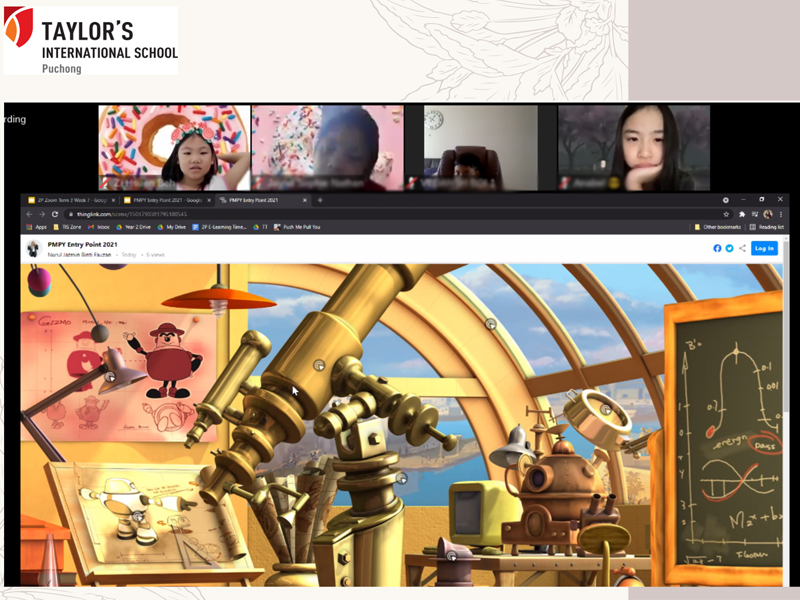
Task: Open the hotspot on the robot blueprint drawing
Action: 138,516
